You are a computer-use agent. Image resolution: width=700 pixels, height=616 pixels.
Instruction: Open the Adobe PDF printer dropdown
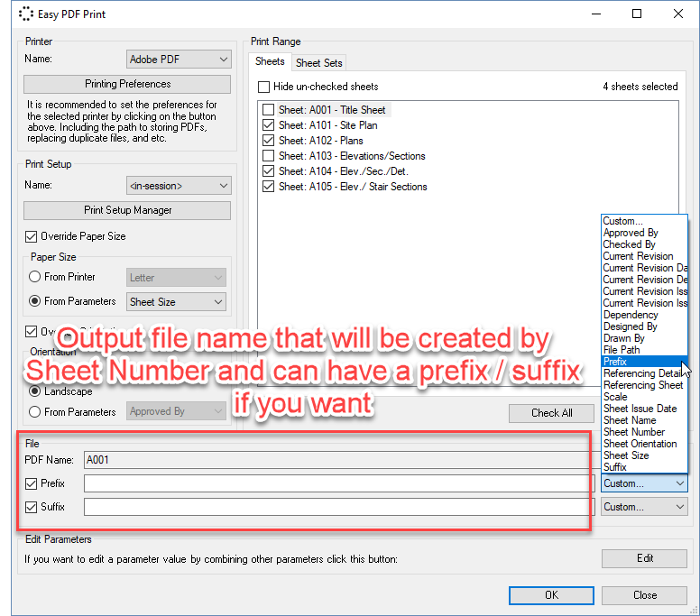(x=180, y=60)
